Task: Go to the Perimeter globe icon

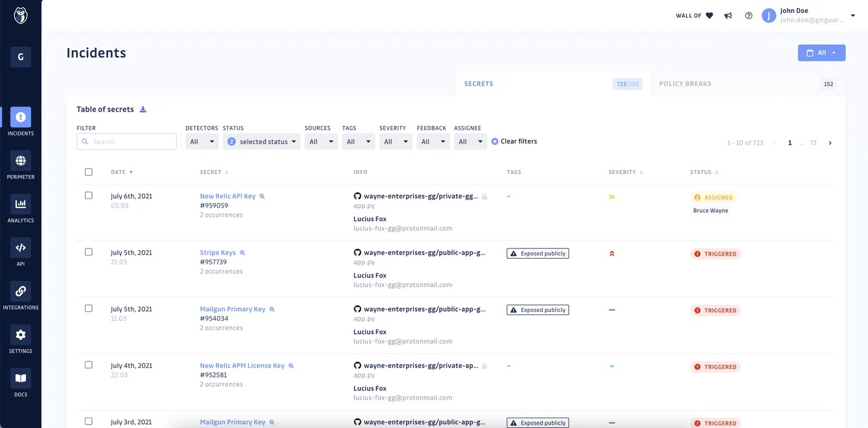Action: click(21, 160)
